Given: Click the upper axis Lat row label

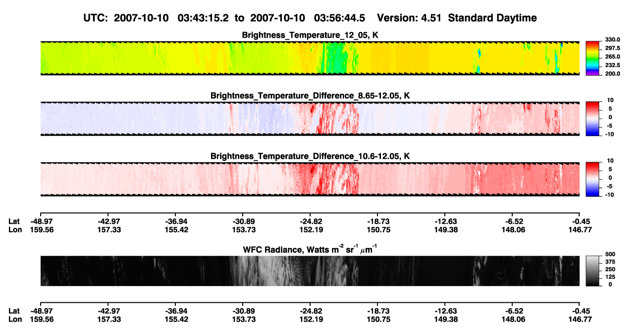Looking at the screenshot, I should coord(14,221).
